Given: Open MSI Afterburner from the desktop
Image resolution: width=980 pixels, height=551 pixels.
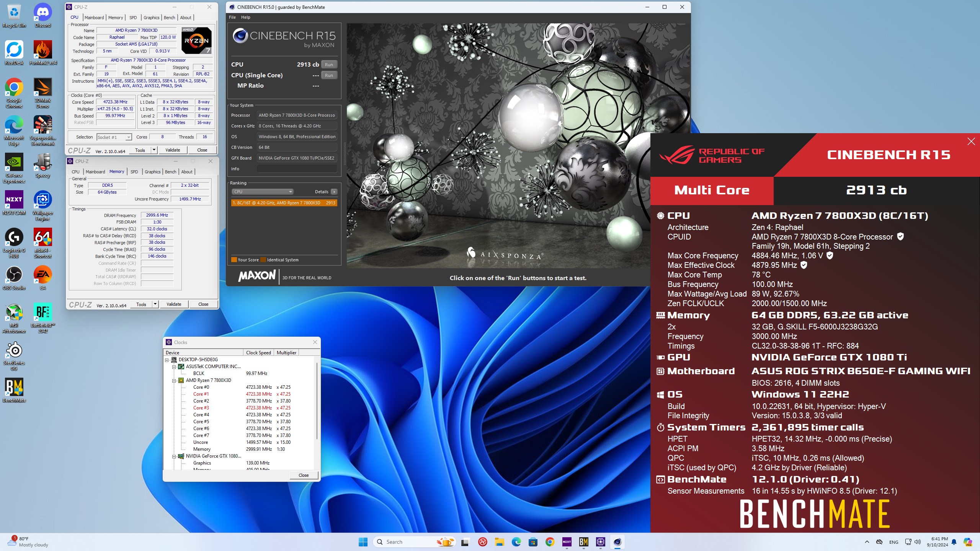Looking at the screenshot, I should (14, 318).
